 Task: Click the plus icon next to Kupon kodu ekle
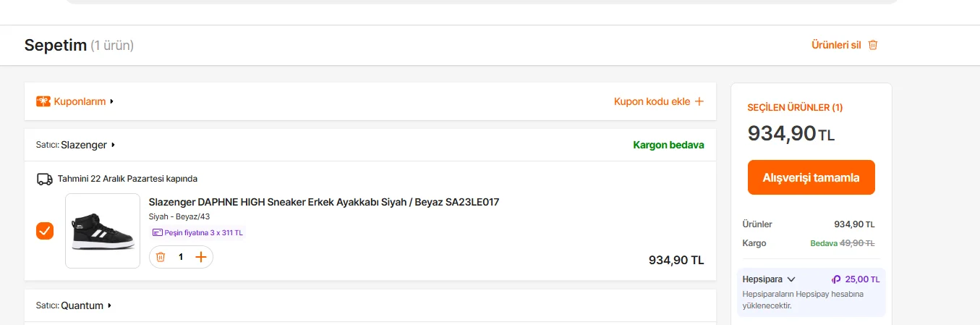coord(699,101)
